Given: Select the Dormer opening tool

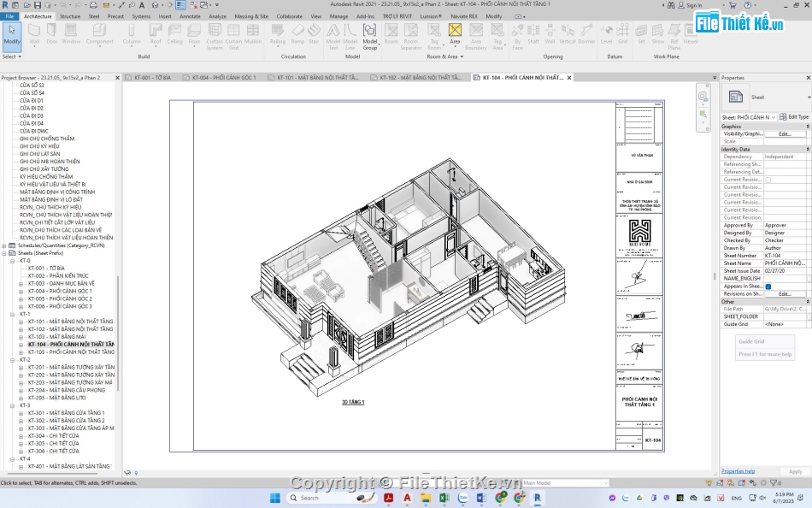Looking at the screenshot, I should coord(586,35).
